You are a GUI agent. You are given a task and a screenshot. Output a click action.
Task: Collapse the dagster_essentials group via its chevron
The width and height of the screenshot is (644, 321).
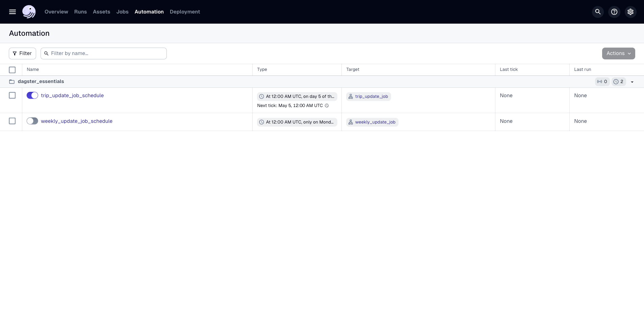click(632, 81)
